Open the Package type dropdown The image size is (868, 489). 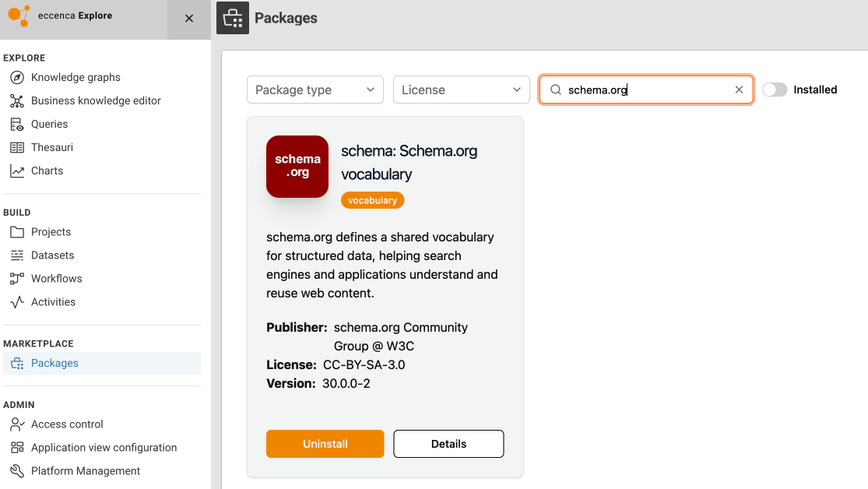point(315,90)
